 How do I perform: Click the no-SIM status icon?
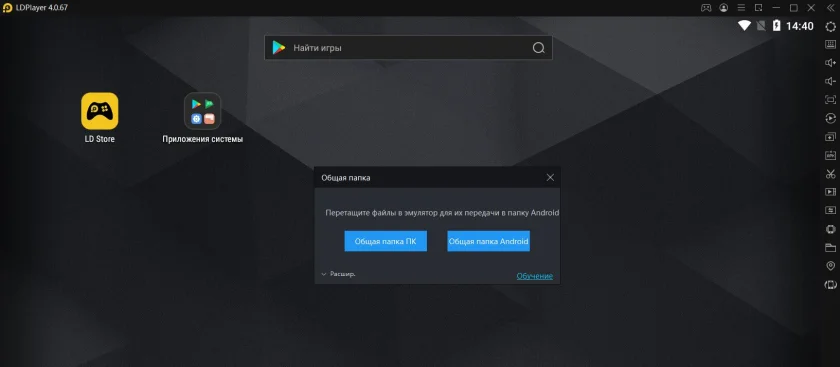click(x=761, y=26)
